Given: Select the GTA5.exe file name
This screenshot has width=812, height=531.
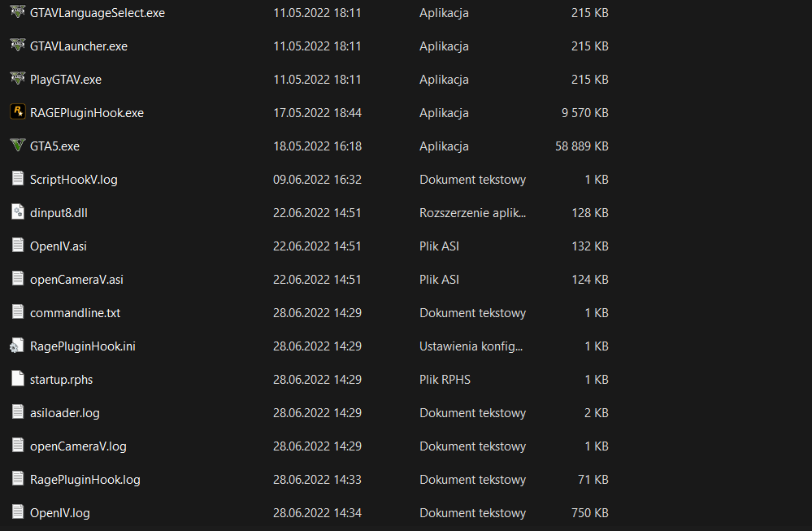Looking at the screenshot, I should point(55,146).
